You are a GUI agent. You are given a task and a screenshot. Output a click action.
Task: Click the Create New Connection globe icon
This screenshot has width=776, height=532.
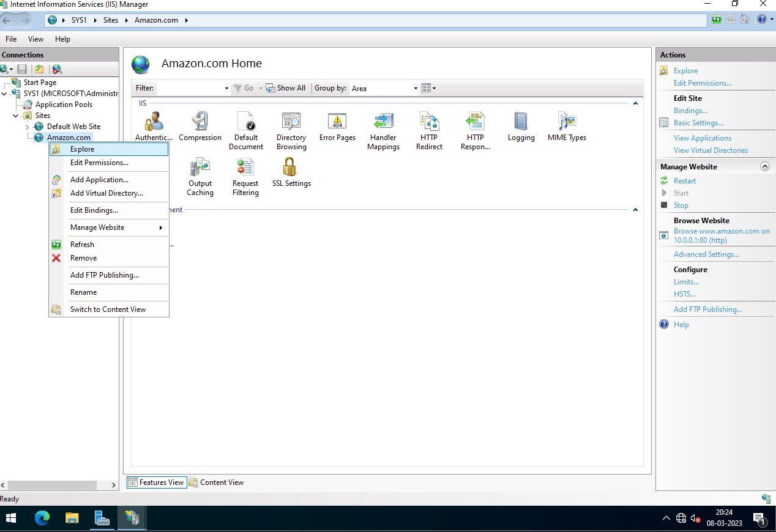tap(5, 69)
